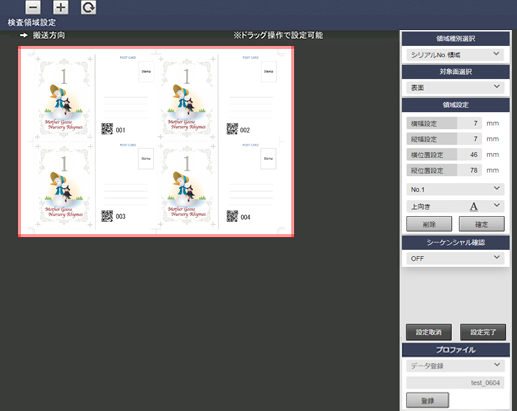This screenshot has width=517, height=411.
Task: Click the 確定 confirm button
Action: coord(482,224)
